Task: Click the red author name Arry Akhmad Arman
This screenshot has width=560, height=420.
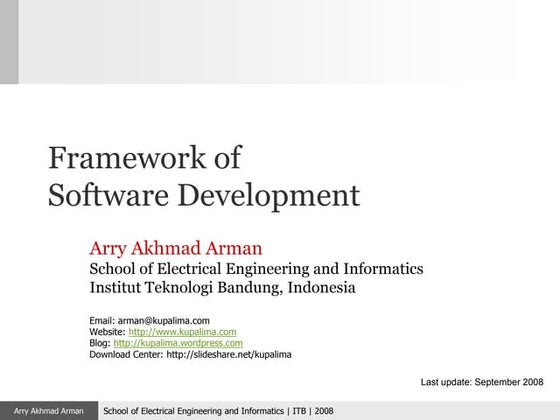Action: pos(176,249)
